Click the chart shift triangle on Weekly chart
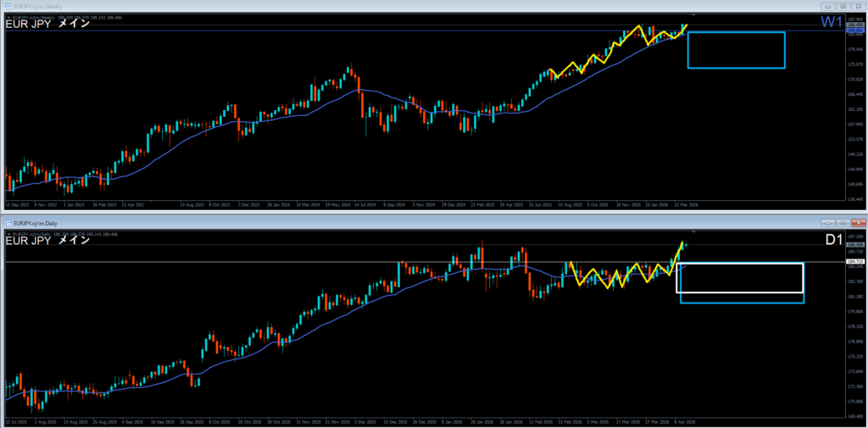Image resolution: width=868 pixels, height=428 pixels. 694,15
